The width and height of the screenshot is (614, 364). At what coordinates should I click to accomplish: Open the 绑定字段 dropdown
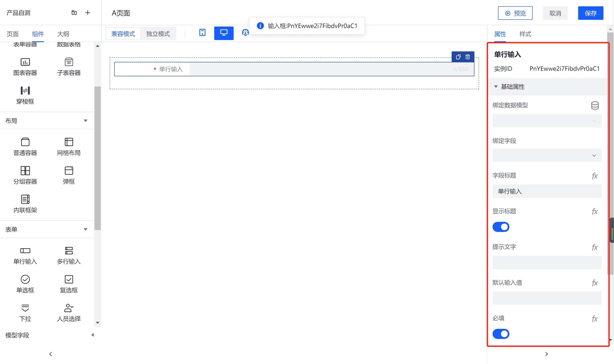[x=547, y=155]
